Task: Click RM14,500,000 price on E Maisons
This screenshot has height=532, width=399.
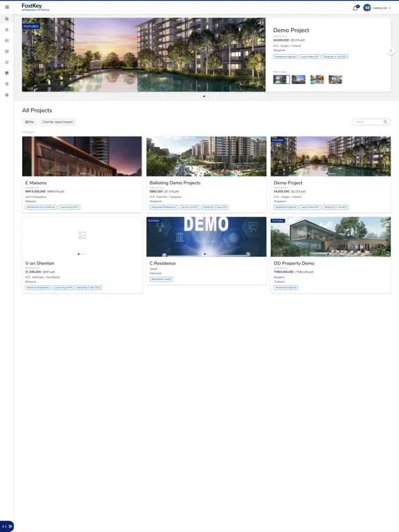Action: (35, 191)
